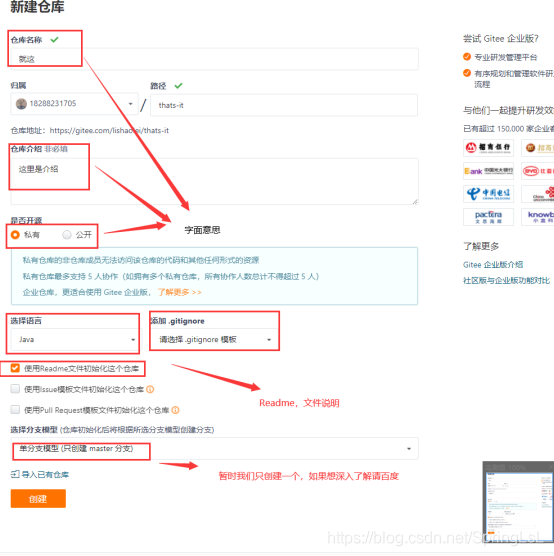Screen dimensions: 554x556
Task: Click the user avatar in 归属 field
Action: point(21,104)
